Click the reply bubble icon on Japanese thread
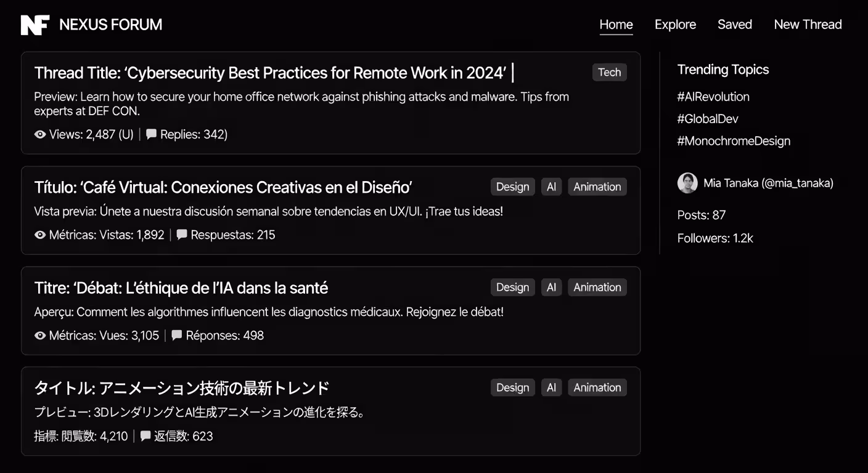 (x=145, y=436)
